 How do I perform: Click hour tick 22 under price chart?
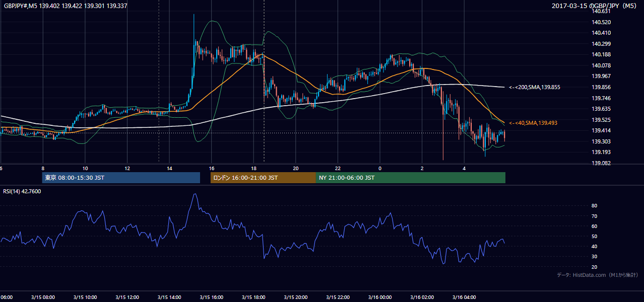pyautogui.click(x=338, y=168)
